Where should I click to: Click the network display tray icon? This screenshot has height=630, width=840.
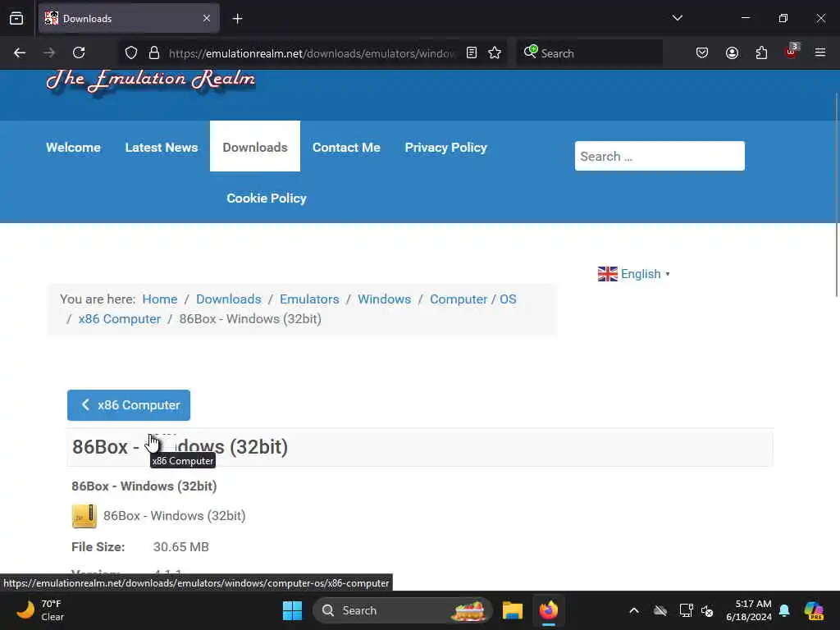pos(686,610)
